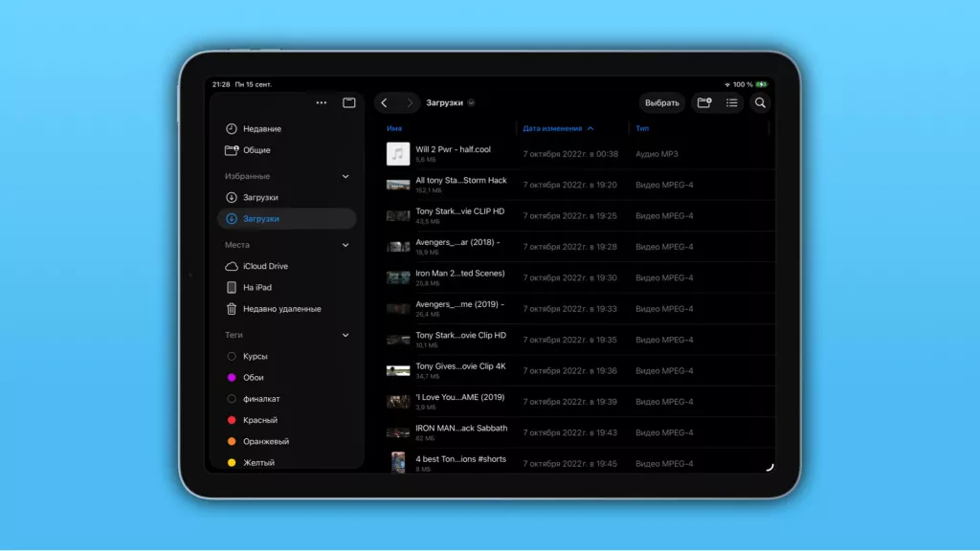Select iCloud Drive in the sidebar
Image resolution: width=980 pixels, height=551 pixels.
point(265,266)
